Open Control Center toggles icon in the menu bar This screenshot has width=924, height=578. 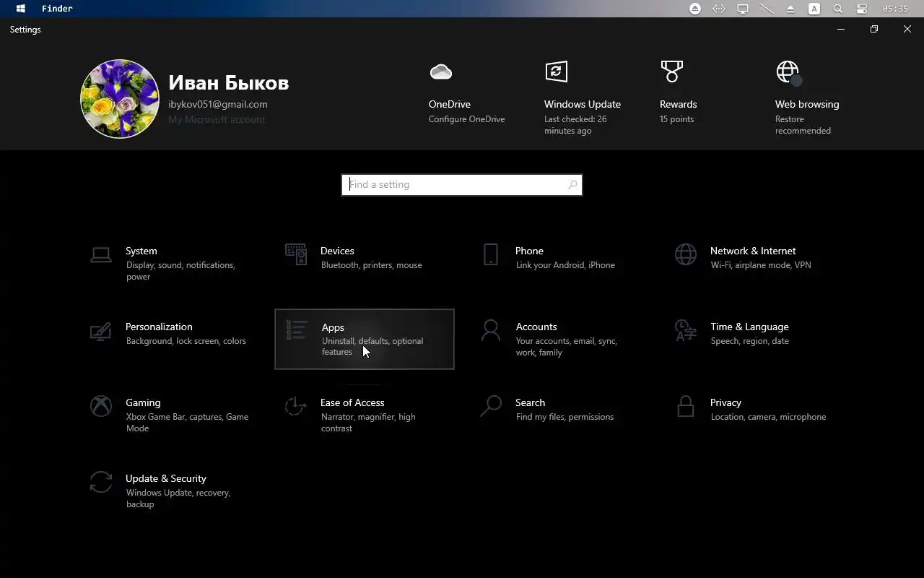[862, 9]
